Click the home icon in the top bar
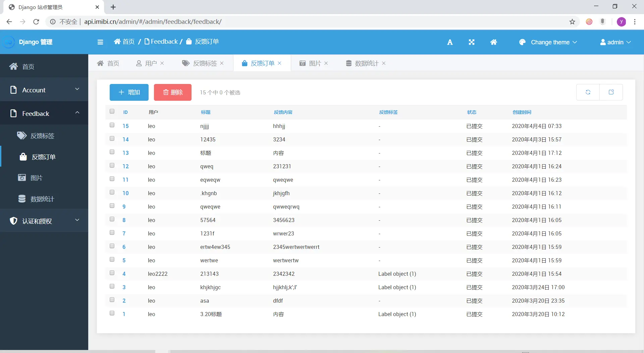This screenshot has height=353, width=644. coord(493,42)
